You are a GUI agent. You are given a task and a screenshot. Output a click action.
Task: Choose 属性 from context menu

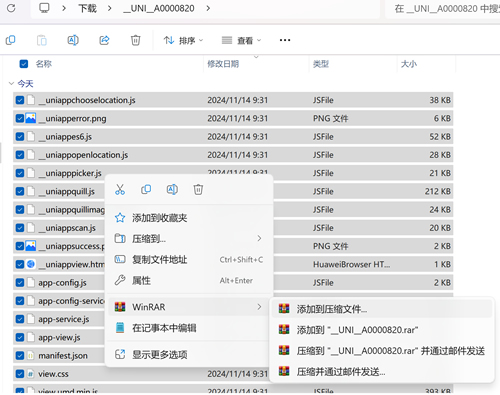(189, 280)
